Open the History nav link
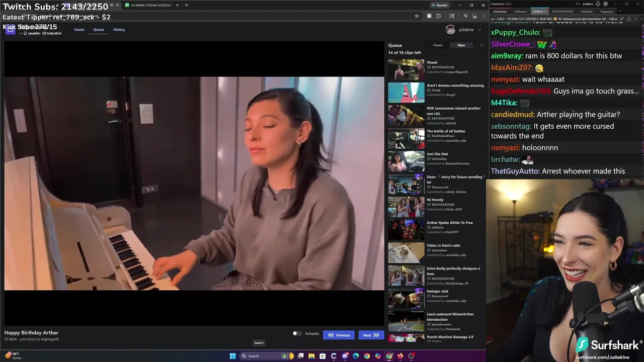644x362 pixels. [119, 30]
